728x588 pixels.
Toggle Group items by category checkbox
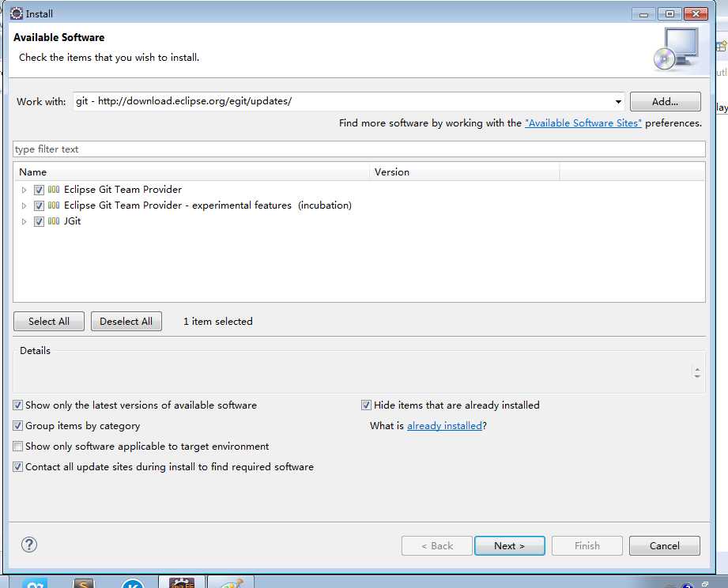click(17, 425)
